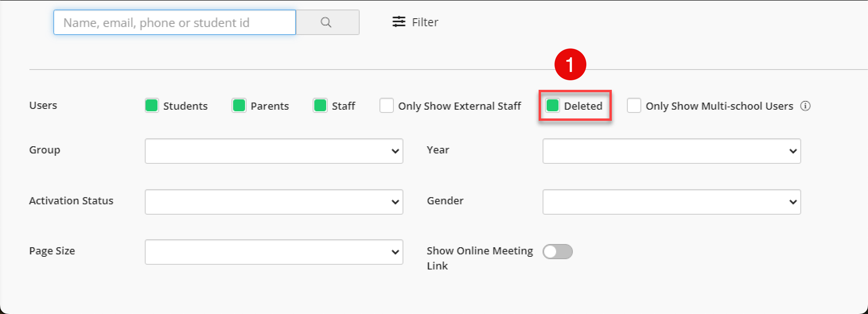Disable the Staff checkbox
The height and width of the screenshot is (314, 868).
(x=320, y=106)
